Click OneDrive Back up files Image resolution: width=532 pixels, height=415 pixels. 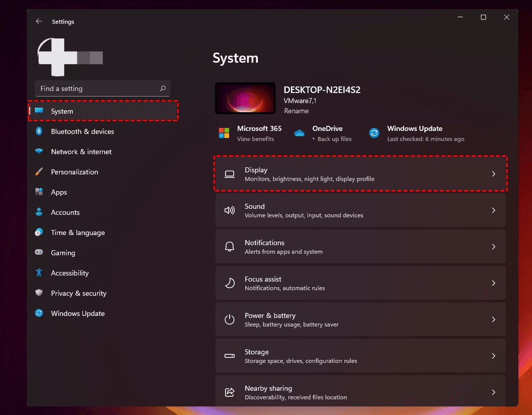click(335, 139)
